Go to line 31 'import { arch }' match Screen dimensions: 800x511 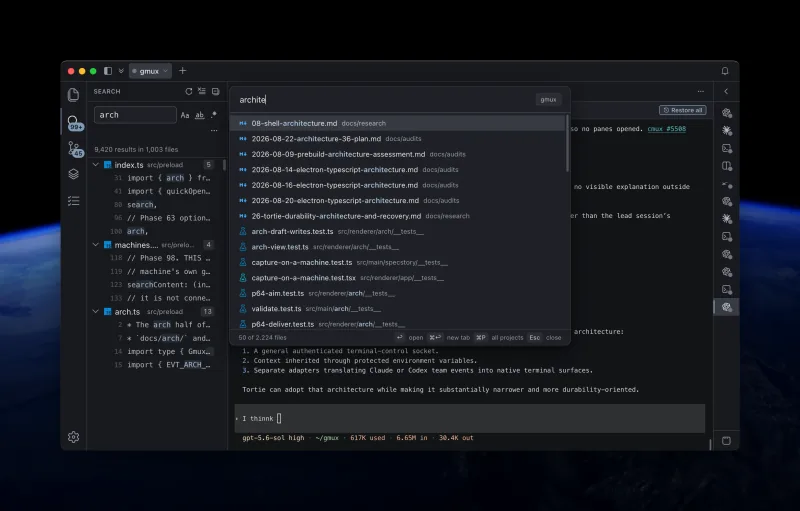pyautogui.click(x=156, y=178)
